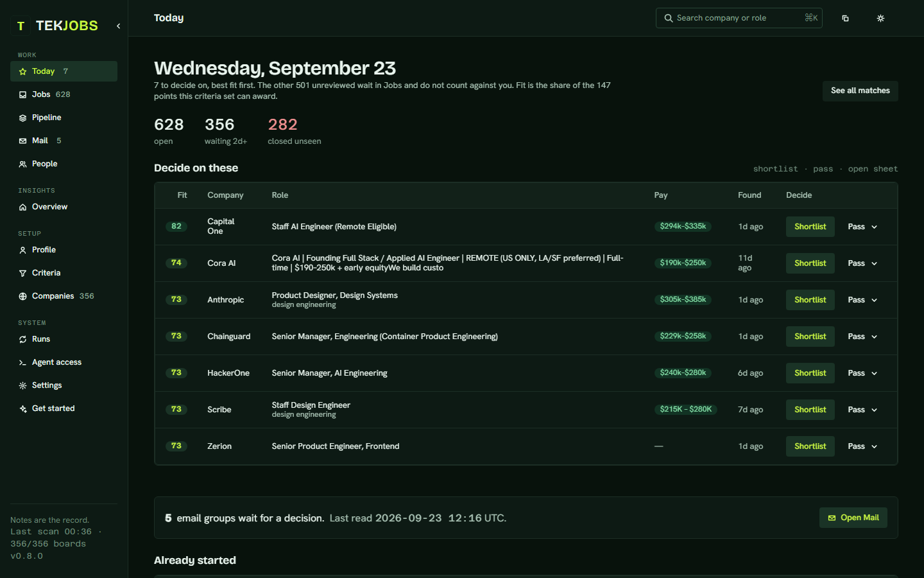This screenshot has height=578, width=924.
Task: Click the Agent access terminal icon
Action: tap(22, 362)
